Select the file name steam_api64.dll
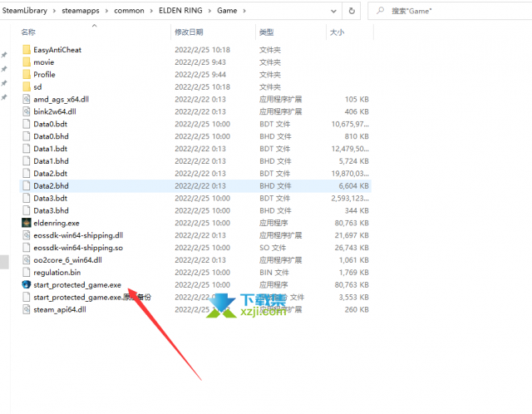Viewport: 532px width, 414px height. (x=60, y=309)
